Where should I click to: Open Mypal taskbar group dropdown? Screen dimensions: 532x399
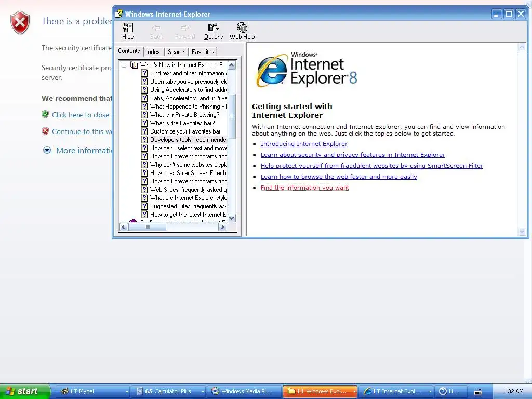coord(127,391)
